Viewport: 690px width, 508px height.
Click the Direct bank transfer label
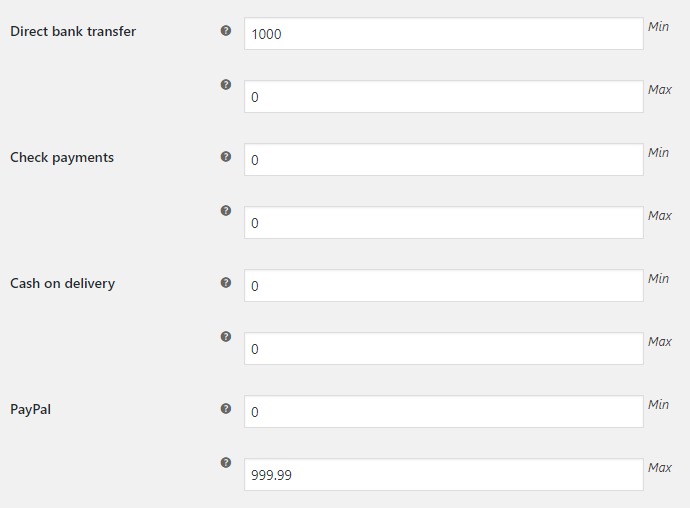(x=73, y=31)
